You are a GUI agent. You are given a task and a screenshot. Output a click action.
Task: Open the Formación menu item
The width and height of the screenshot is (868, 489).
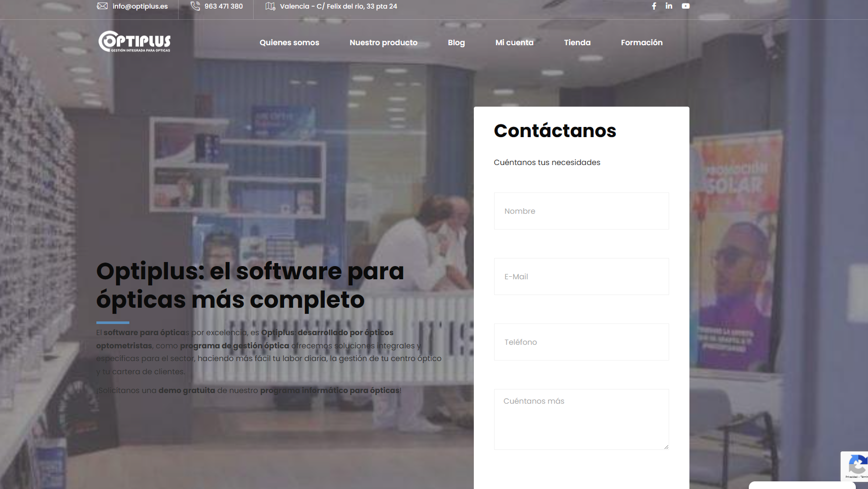pos(642,43)
